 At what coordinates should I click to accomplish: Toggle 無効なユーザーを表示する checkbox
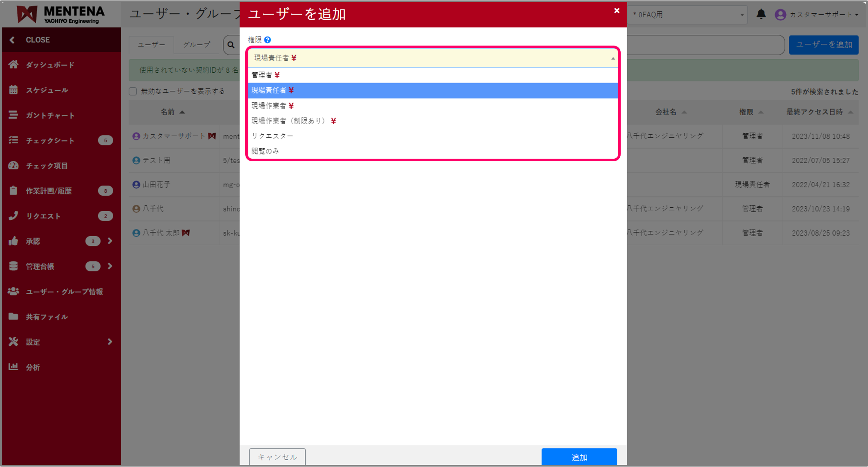pos(133,91)
